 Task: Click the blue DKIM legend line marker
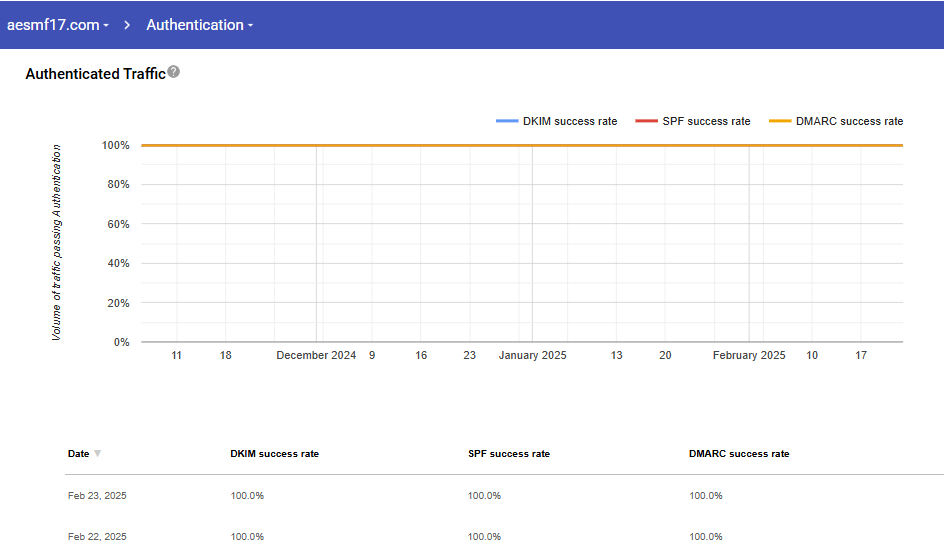pos(507,122)
